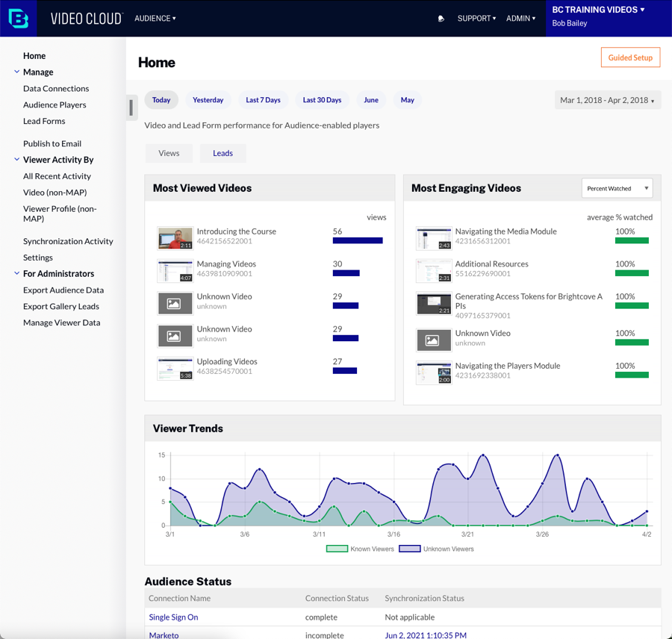This screenshot has width=672, height=639.
Task: Toggle Unknown Viewers legend swatch
Action: click(410, 549)
